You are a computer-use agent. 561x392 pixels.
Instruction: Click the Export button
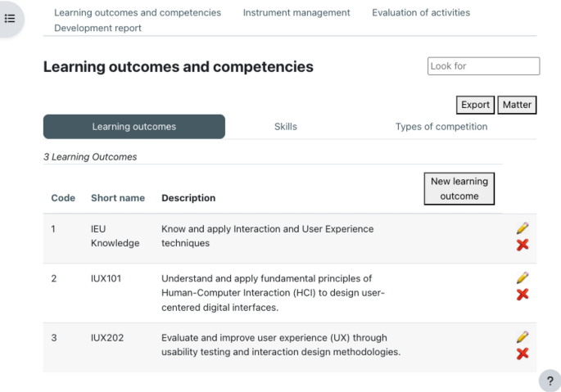475,105
